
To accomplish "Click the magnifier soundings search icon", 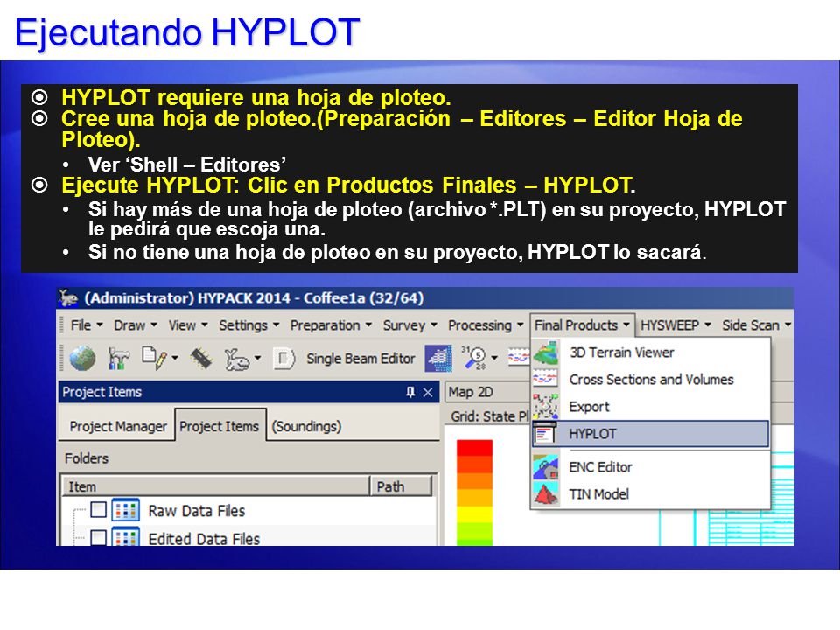I will (x=474, y=357).
